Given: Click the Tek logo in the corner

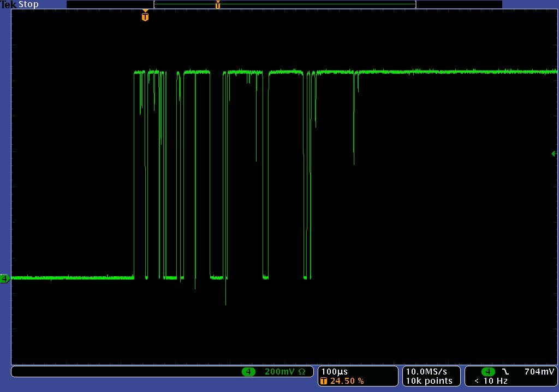Looking at the screenshot, I should 9,4.
